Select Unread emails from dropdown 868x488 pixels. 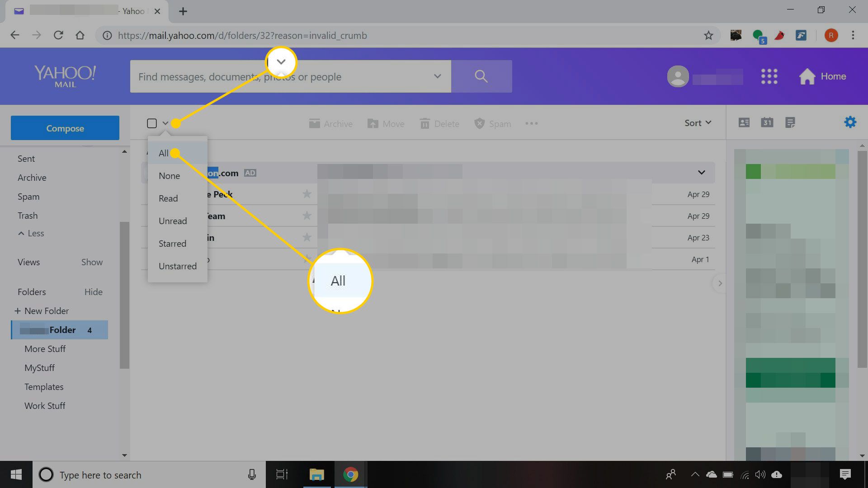(173, 221)
